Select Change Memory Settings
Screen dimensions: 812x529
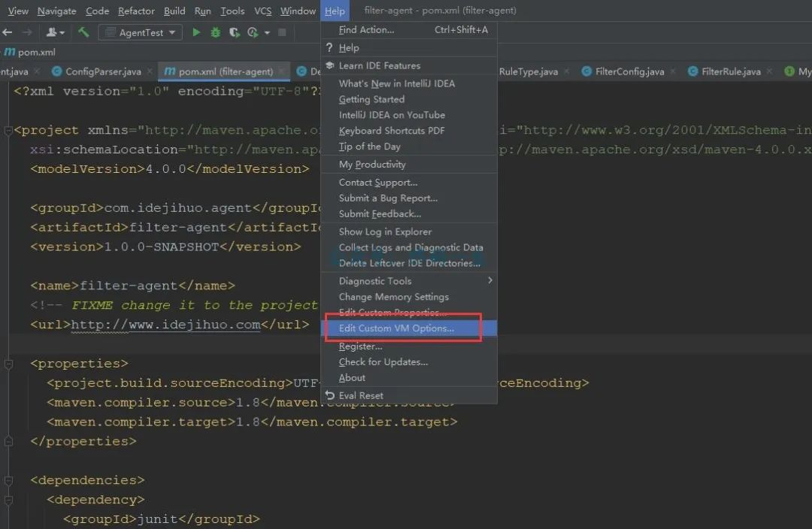[x=409, y=297]
